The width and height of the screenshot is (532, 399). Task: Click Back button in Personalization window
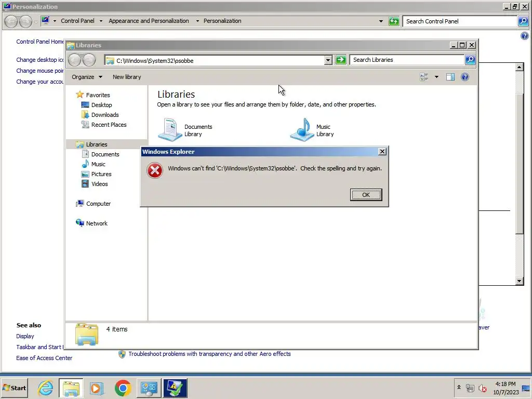[x=11, y=21]
